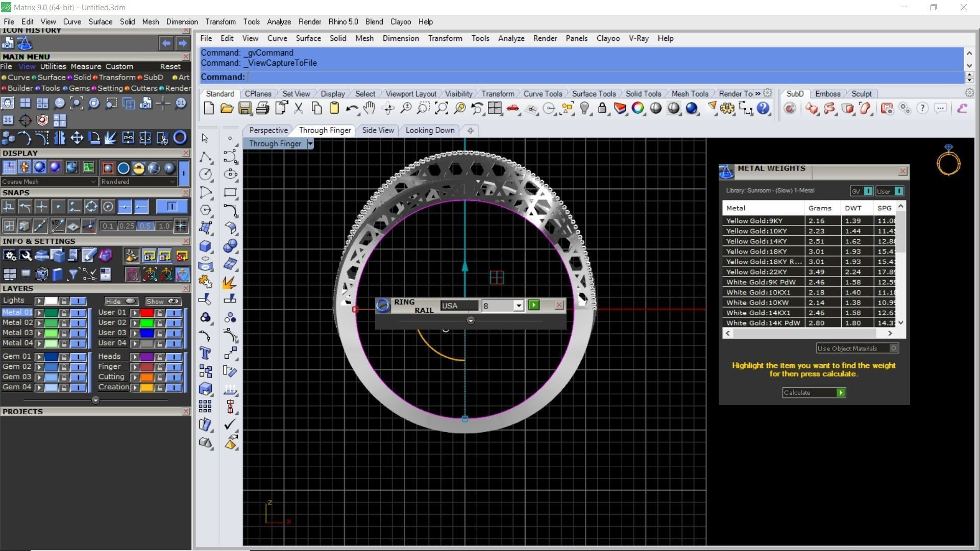Click the checkmark tool in side toolbar
Image resolution: width=980 pixels, height=551 pixels.
coord(230,424)
